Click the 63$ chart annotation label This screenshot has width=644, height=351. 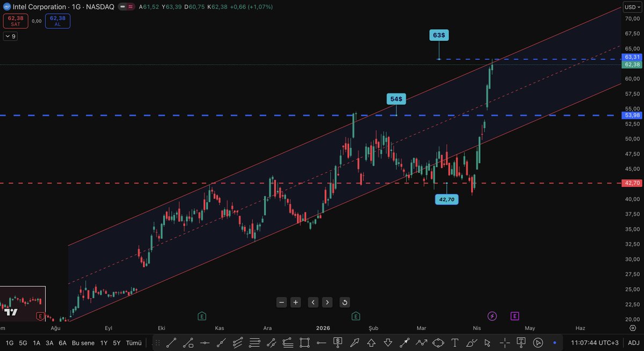point(439,35)
